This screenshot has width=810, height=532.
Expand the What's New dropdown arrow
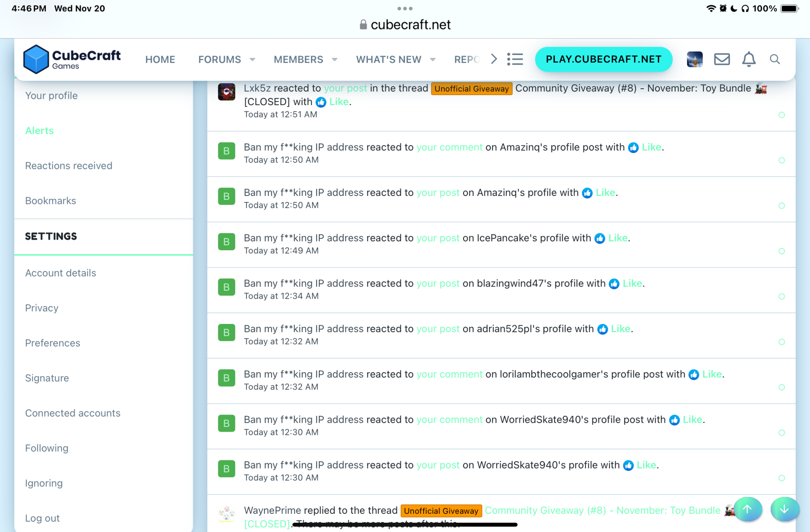(433, 60)
